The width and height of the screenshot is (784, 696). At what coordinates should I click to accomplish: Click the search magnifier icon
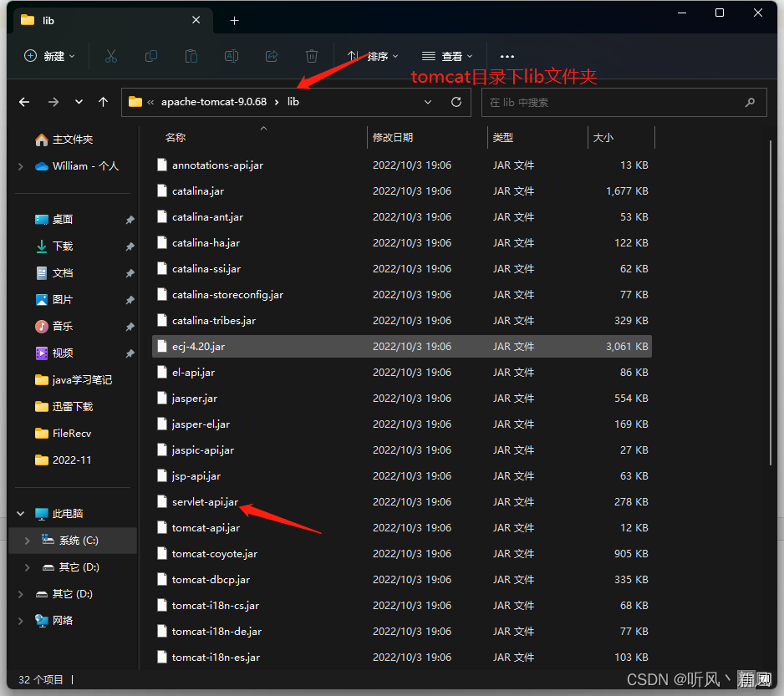pos(750,103)
